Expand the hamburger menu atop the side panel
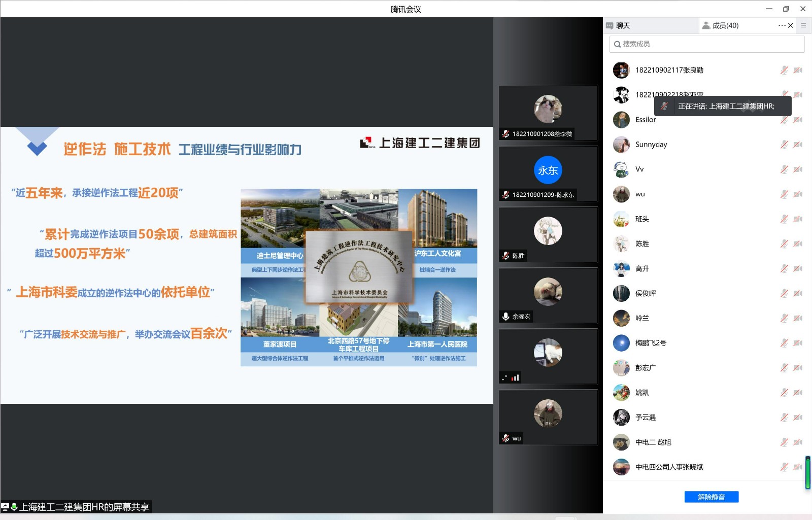The width and height of the screenshot is (812, 520). tap(803, 25)
